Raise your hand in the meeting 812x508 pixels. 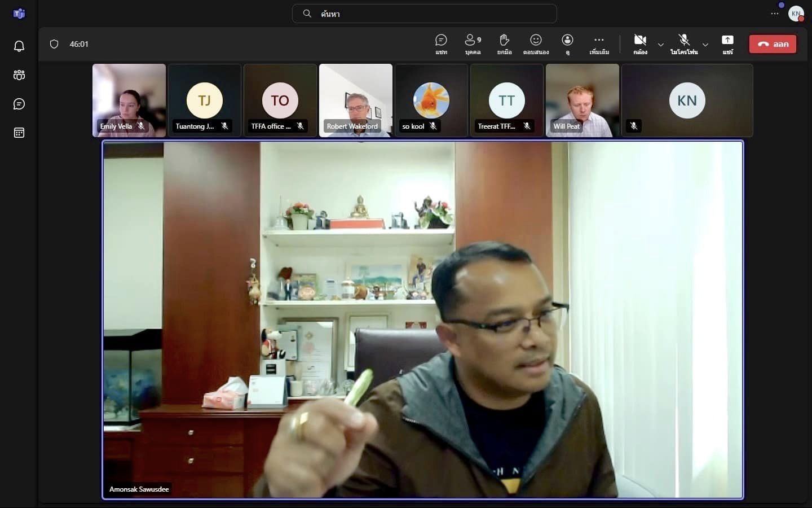504,43
